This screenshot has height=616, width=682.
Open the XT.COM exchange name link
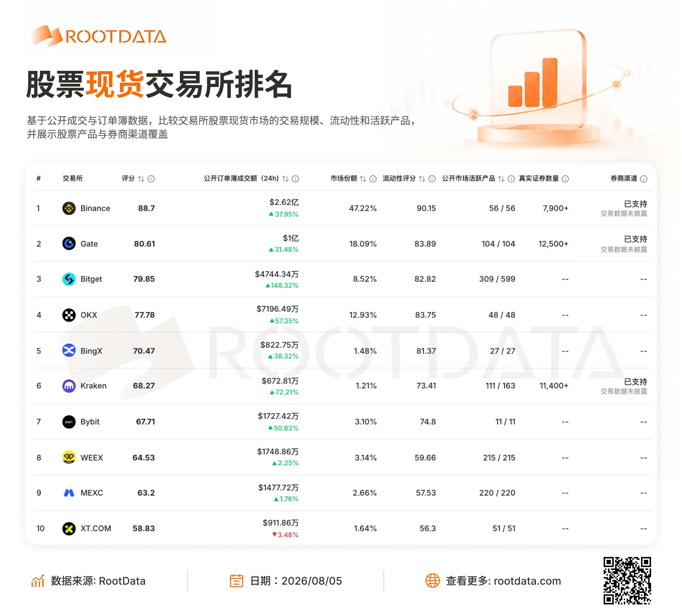point(96,528)
